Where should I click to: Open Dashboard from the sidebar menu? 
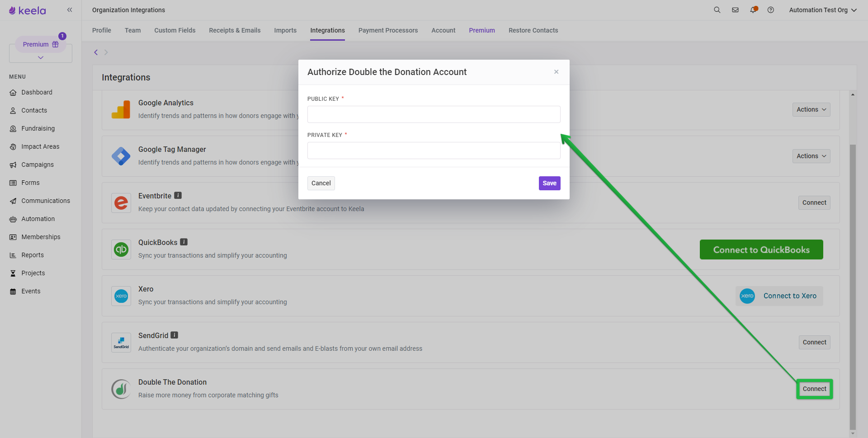[x=37, y=92]
